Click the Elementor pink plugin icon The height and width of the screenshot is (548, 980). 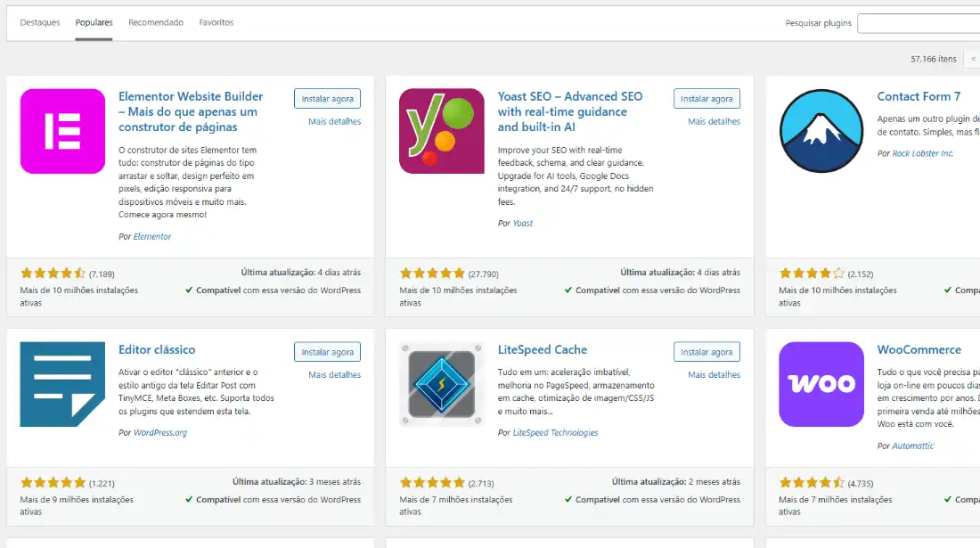(x=62, y=131)
